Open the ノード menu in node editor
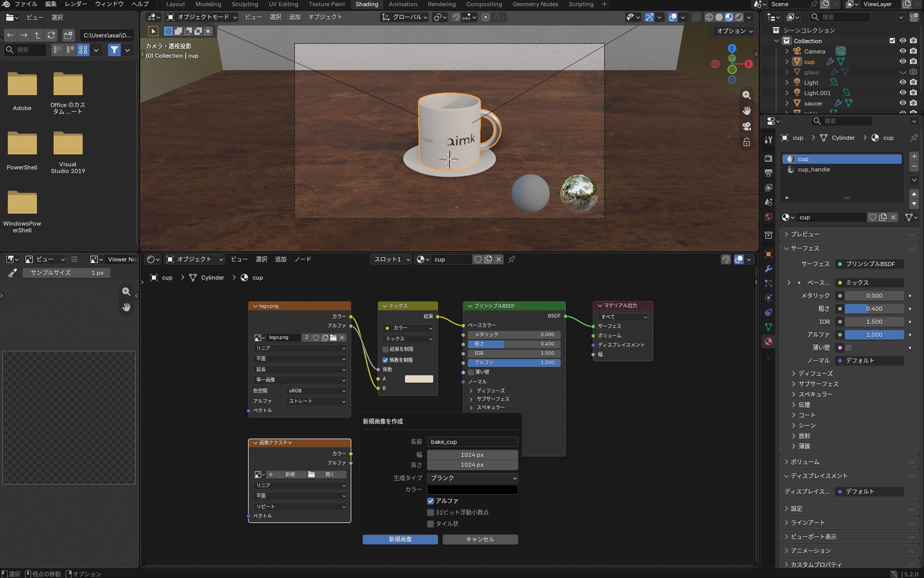924x578 pixels. tap(302, 259)
